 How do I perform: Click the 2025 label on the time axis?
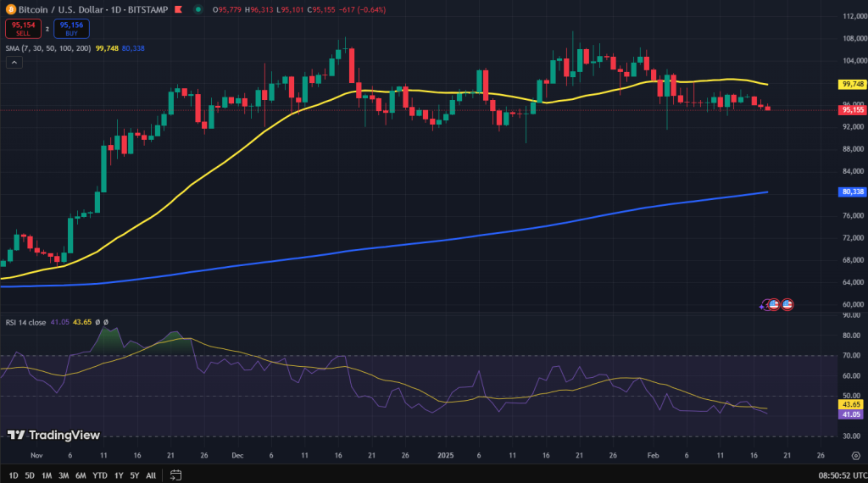(446, 455)
